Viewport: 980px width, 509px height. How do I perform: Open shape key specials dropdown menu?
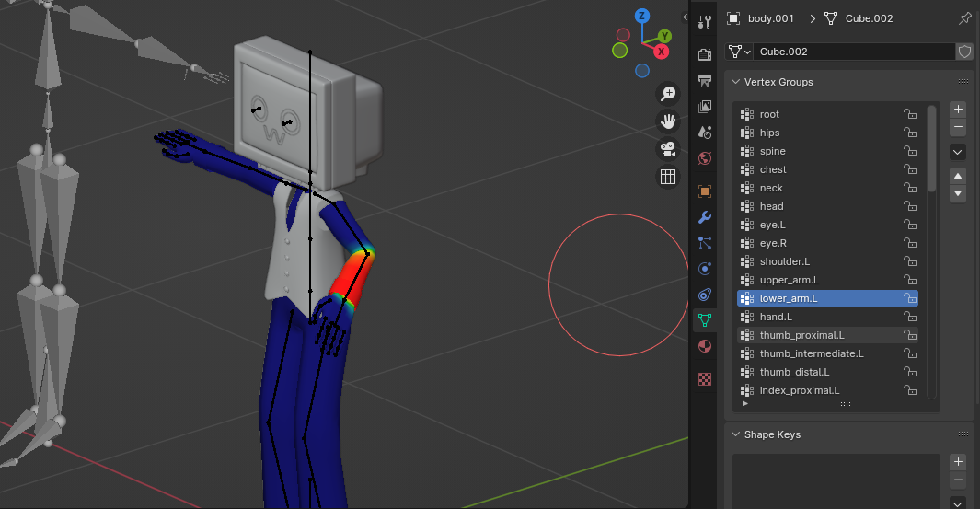click(958, 503)
